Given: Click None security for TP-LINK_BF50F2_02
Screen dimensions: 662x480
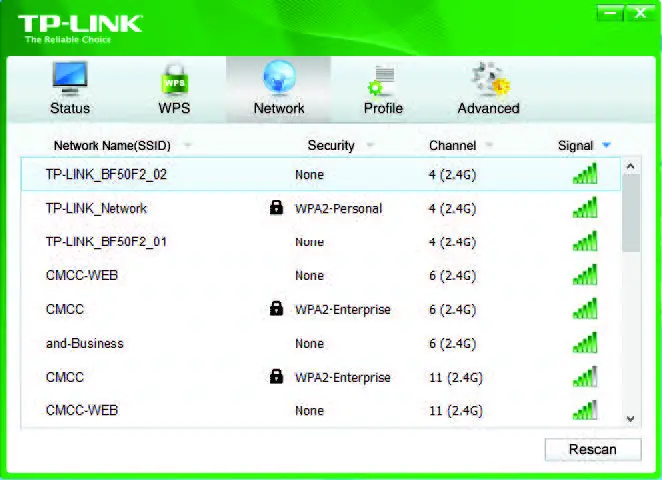Looking at the screenshot, I should pos(309,174).
